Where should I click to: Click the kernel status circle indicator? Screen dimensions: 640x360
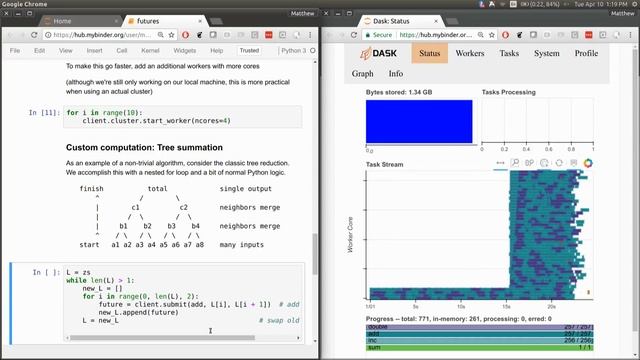tap(313, 51)
